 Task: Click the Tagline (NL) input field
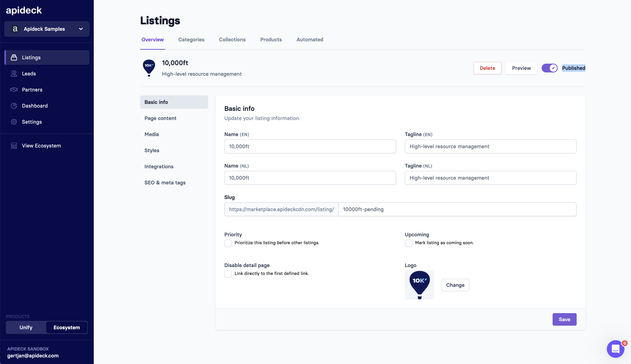tap(490, 178)
